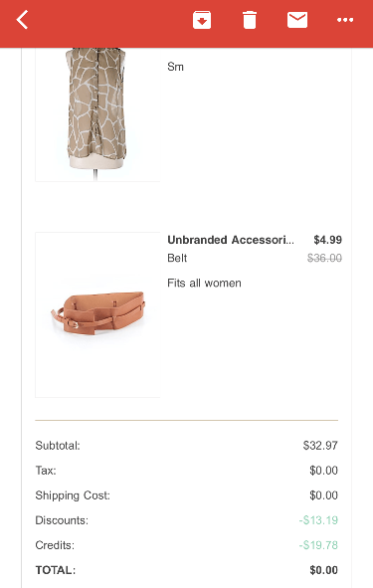Select the Discounts value -$13.19
The height and width of the screenshot is (588, 373).
318,520
